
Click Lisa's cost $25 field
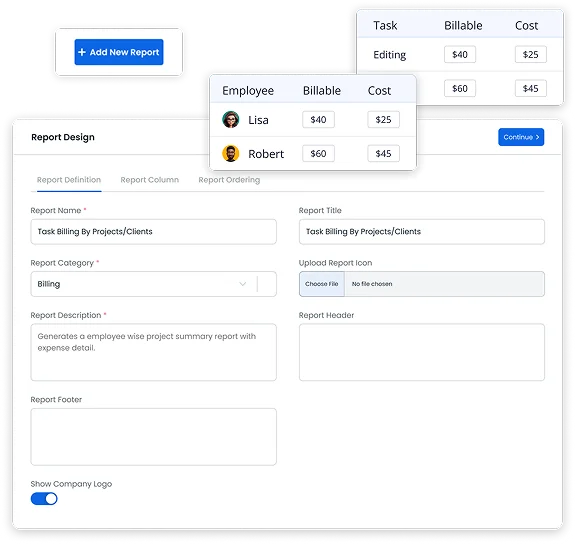(384, 120)
